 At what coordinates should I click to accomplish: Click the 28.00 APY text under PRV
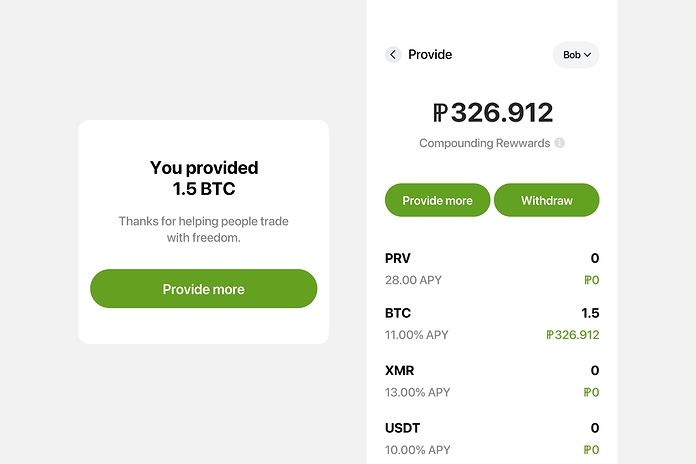(413, 280)
